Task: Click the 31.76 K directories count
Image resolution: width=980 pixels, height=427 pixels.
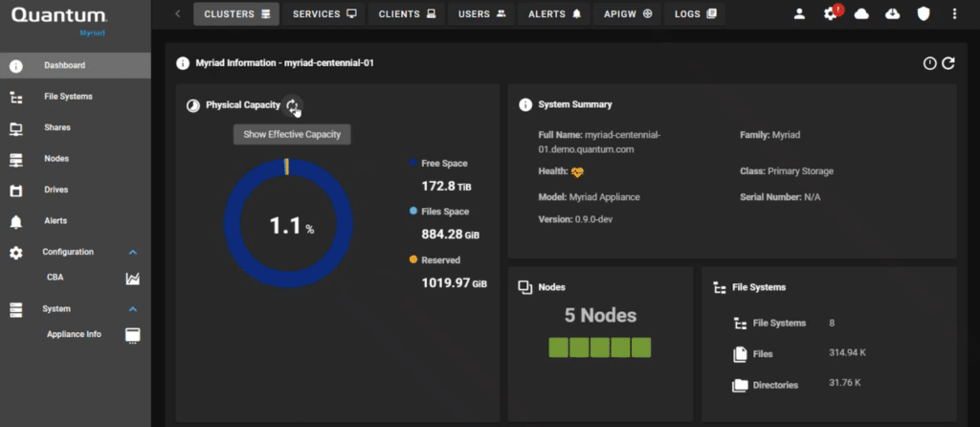Action: [844, 382]
